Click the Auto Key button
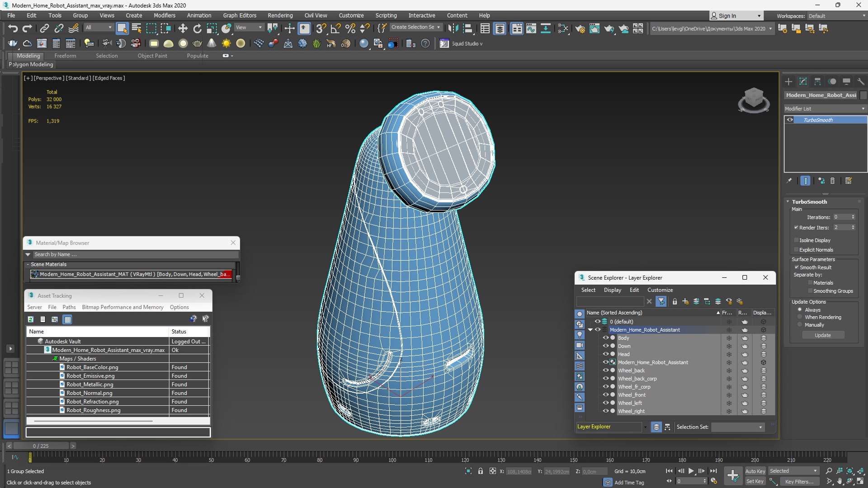The height and width of the screenshot is (488, 868). 755,471
